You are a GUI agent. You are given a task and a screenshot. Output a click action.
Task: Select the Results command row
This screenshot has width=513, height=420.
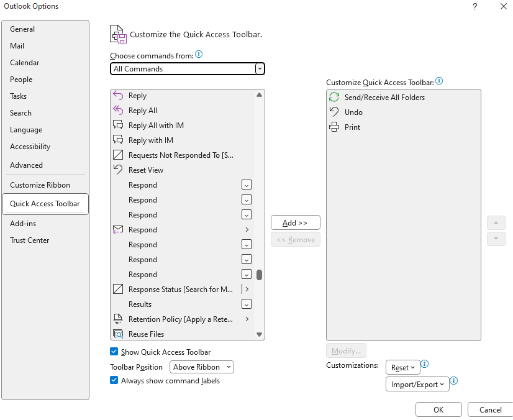[182, 304]
